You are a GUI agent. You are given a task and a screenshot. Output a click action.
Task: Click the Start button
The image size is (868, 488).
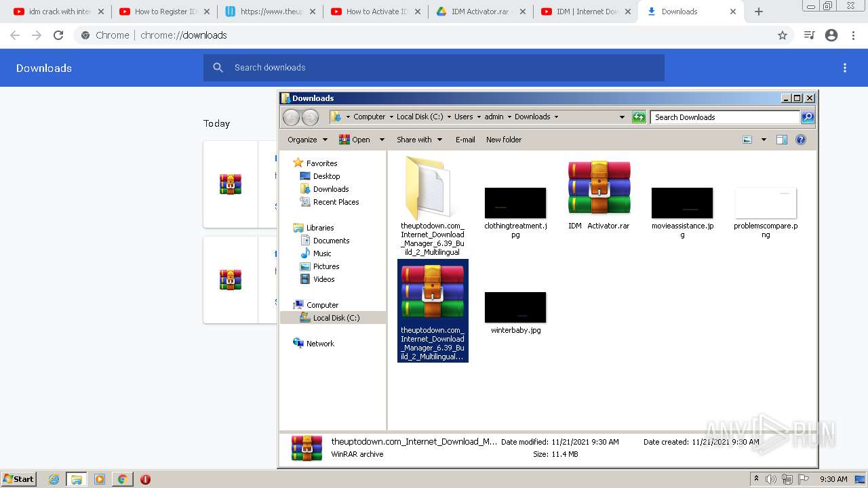[x=18, y=479]
